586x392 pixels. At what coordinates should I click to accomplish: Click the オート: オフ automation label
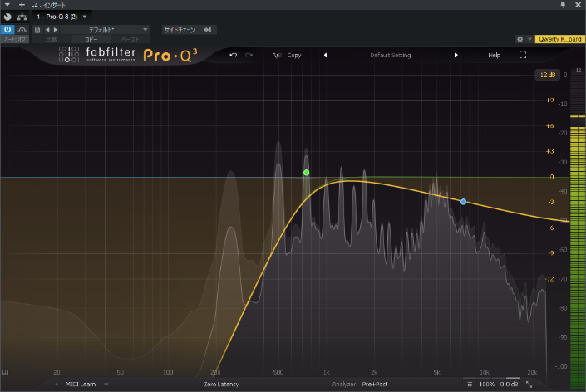tap(15, 39)
